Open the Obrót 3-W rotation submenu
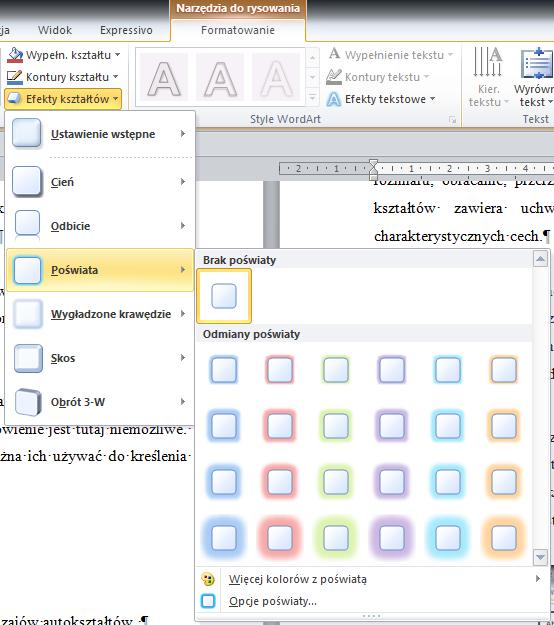The width and height of the screenshot is (554, 625). 100,402
